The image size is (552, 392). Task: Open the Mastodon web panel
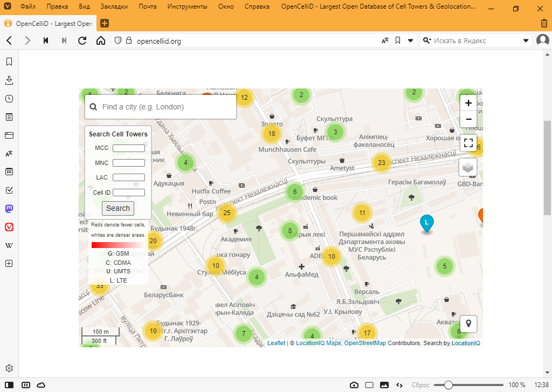pyautogui.click(x=9, y=209)
